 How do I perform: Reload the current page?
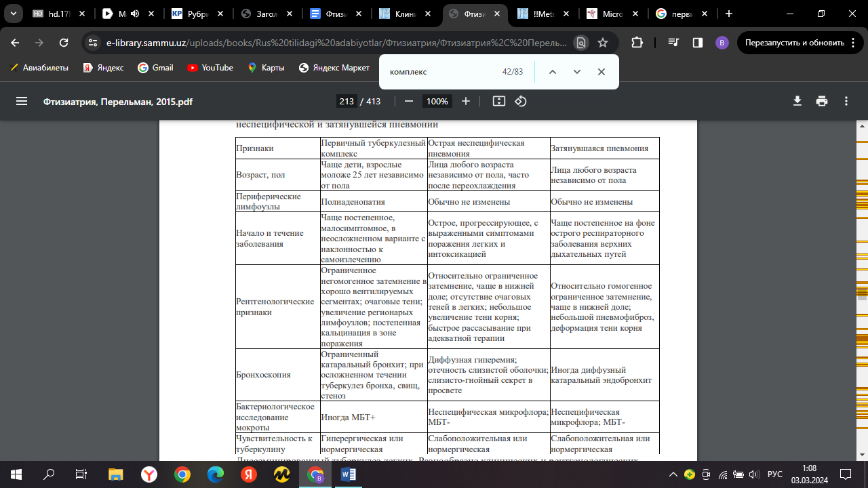click(x=64, y=43)
